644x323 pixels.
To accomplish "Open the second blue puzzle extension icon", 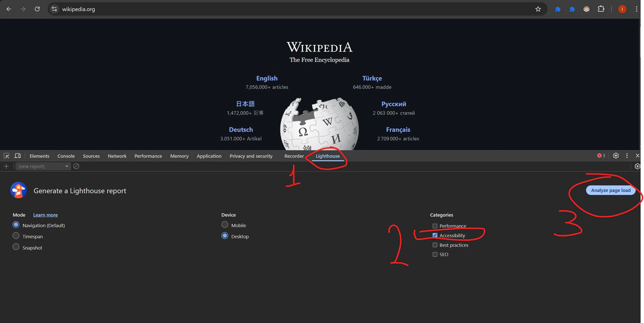I will [x=572, y=9].
